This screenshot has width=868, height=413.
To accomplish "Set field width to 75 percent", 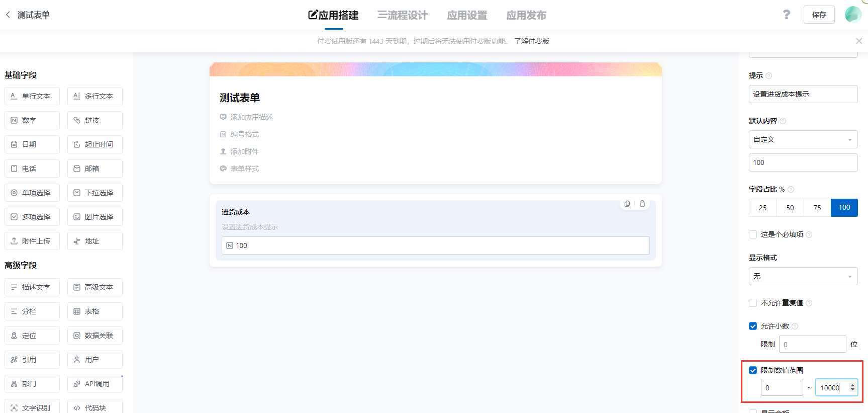I will tap(817, 208).
